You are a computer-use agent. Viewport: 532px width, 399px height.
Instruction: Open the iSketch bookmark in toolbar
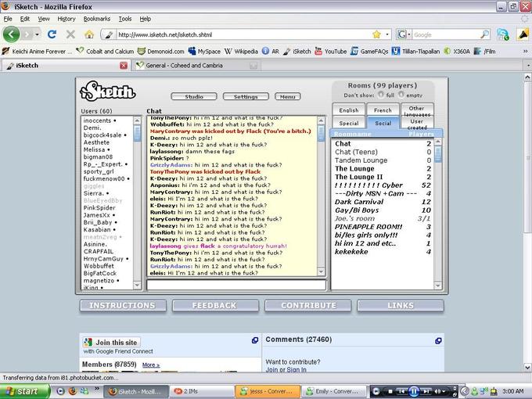(297, 51)
